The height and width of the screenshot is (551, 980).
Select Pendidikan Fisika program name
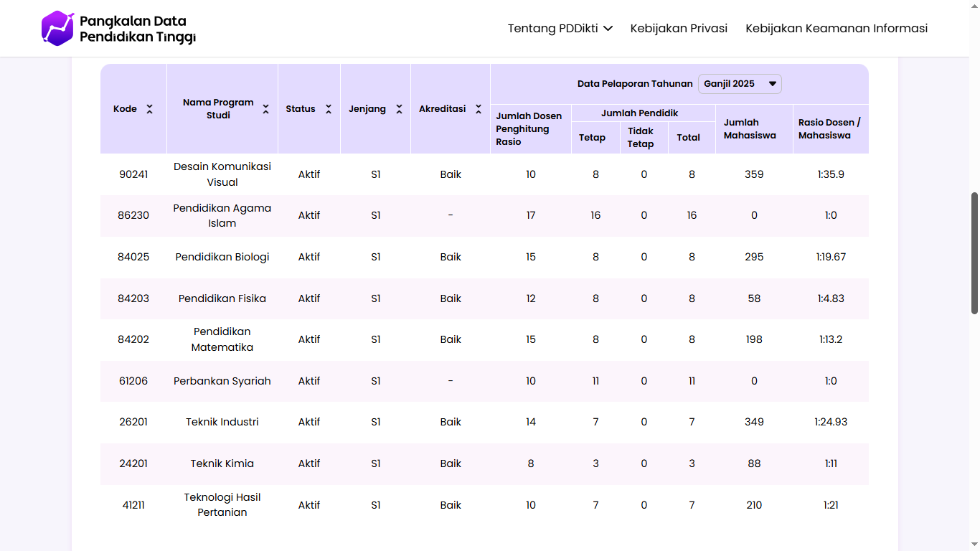[222, 298]
